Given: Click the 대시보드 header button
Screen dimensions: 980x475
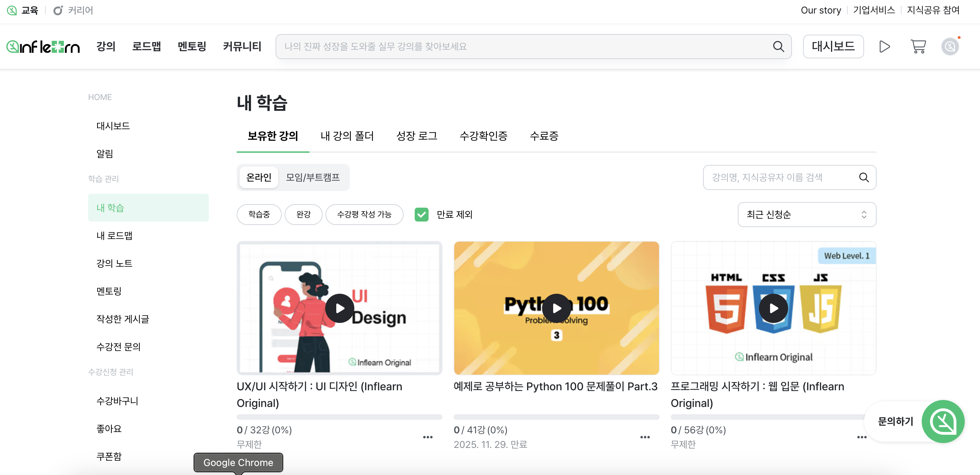Looking at the screenshot, I should pos(833,47).
